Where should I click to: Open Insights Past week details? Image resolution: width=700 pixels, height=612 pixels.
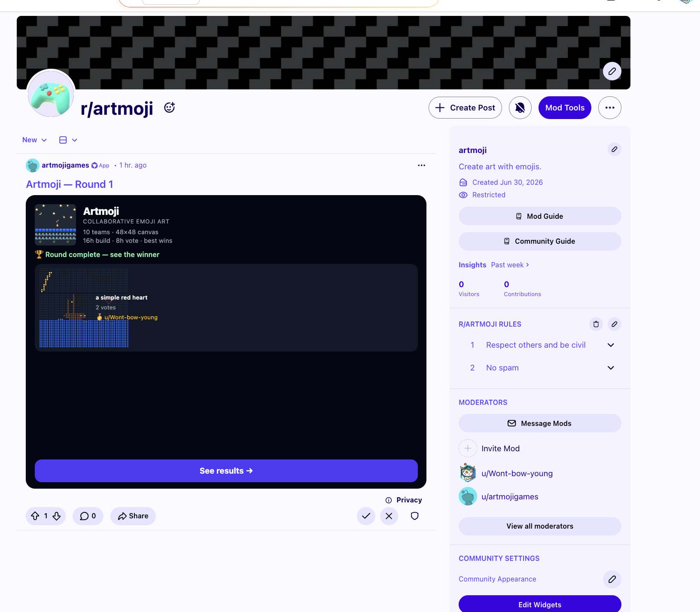click(x=510, y=265)
